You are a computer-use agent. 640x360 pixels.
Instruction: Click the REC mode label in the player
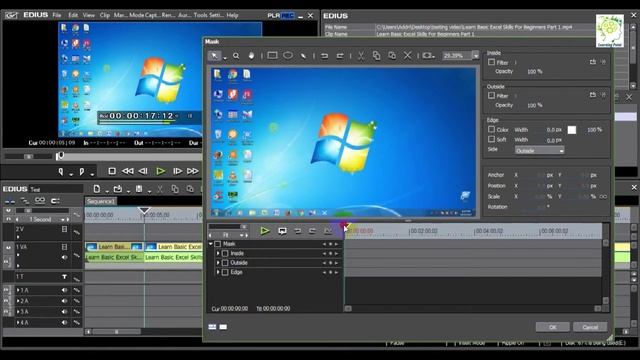[287, 16]
